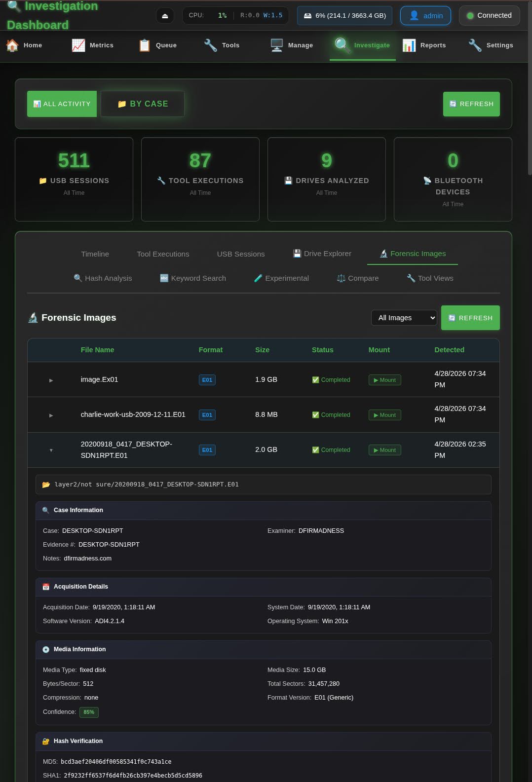
Task: Open the Queue clipboard icon
Action: pyautogui.click(x=145, y=45)
